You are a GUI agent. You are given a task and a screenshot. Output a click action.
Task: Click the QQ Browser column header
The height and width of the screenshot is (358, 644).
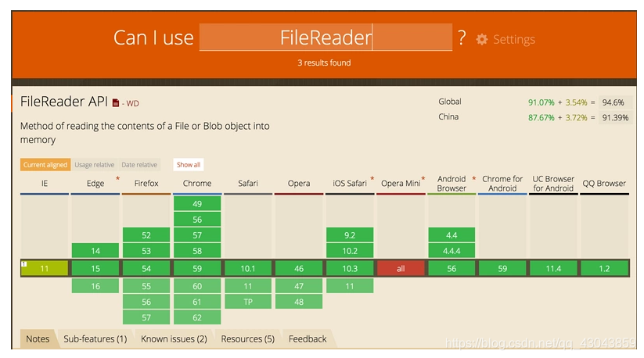pos(604,184)
